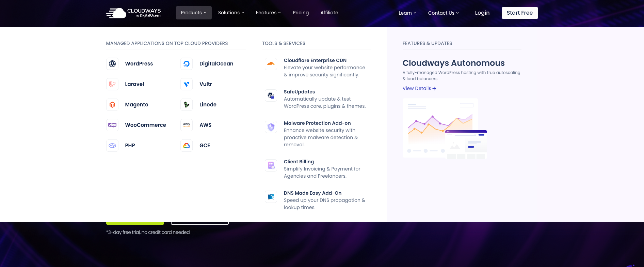Click the WordPress icon
644x267 pixels.
coord(112,64)
